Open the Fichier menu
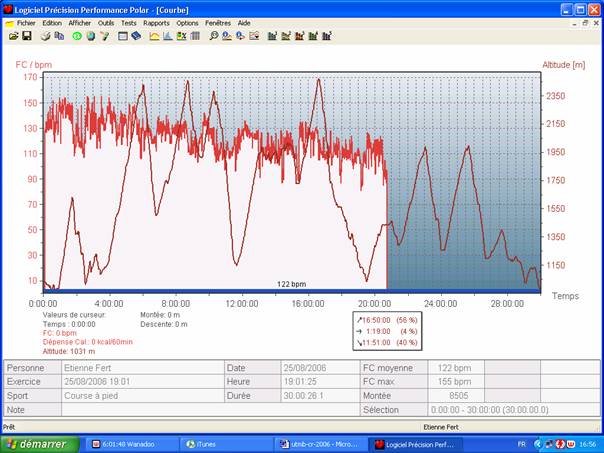The width and height of the screenshot is (604, 453). 25,22
